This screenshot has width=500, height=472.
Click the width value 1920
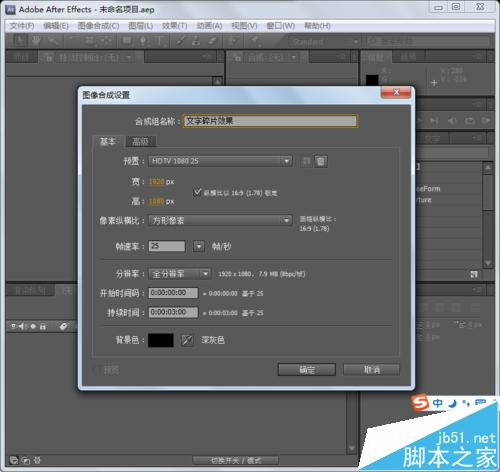click(x=157, y=182)
